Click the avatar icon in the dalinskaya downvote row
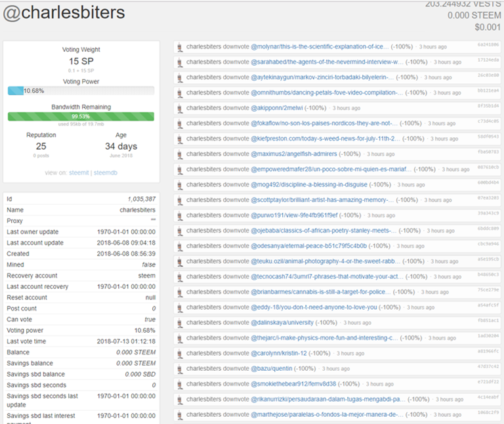This screenshot has width=504, height=424. click(180, 323)
